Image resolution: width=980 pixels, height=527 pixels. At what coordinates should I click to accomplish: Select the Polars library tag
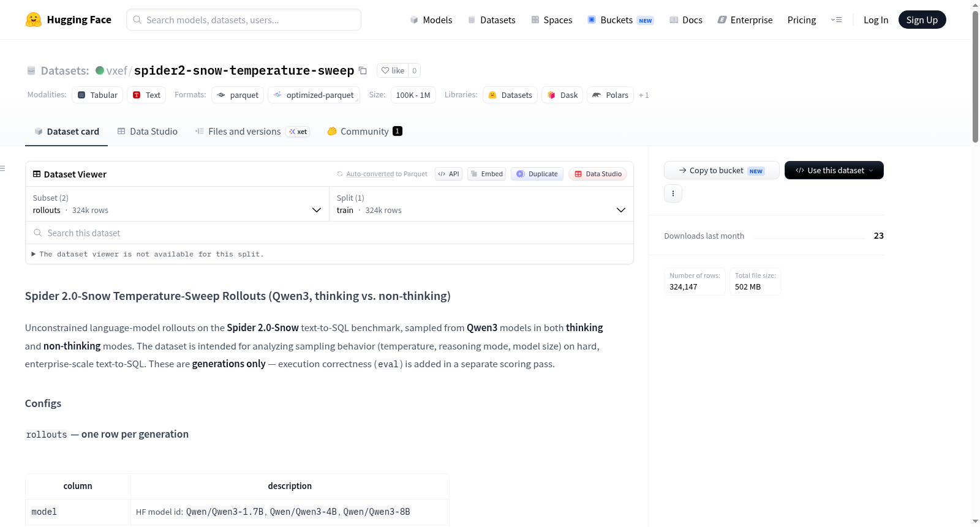(x=611, y=95)
